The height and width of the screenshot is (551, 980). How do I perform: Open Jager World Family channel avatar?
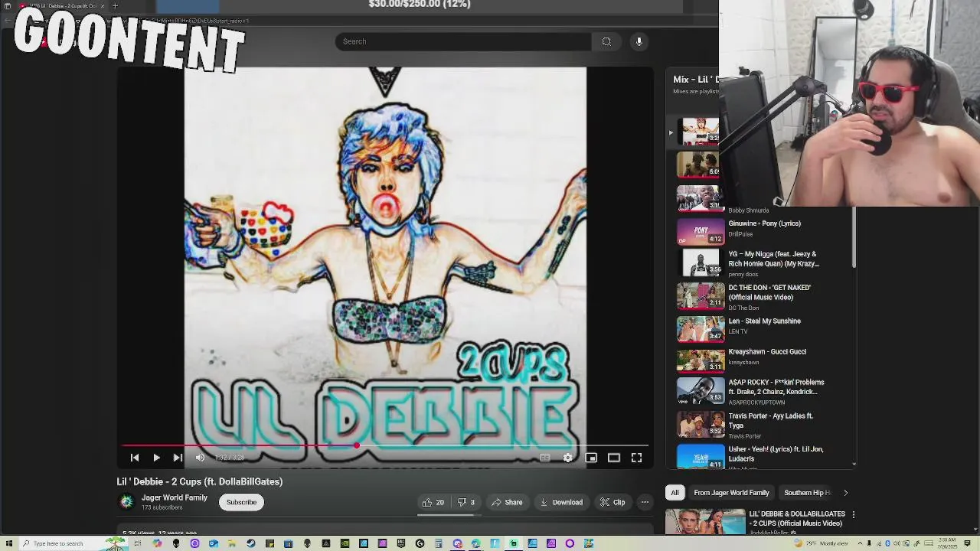126,502
